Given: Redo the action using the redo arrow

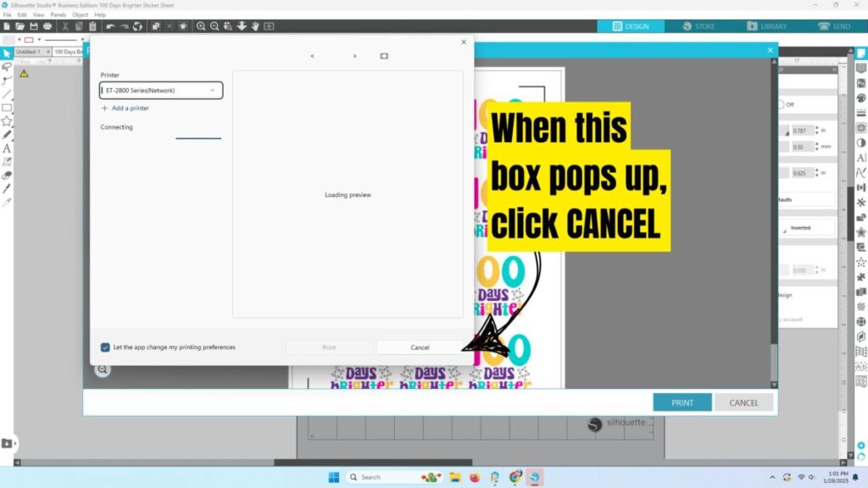Looking at the screenshot, I should coord(124,26).
